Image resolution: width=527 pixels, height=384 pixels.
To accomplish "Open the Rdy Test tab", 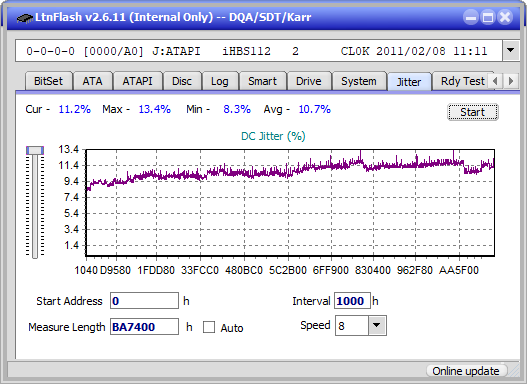I will click(x=462, y=81).
